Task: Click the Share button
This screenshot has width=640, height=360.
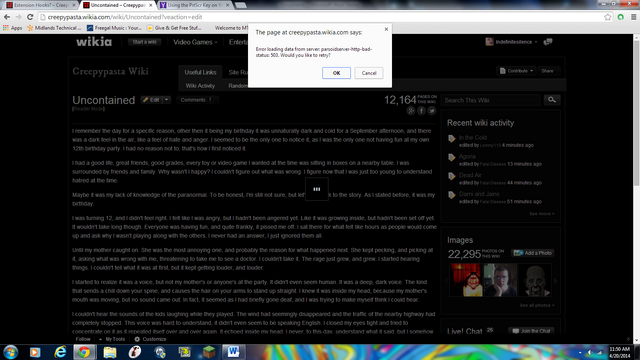Action: [547, 71]
